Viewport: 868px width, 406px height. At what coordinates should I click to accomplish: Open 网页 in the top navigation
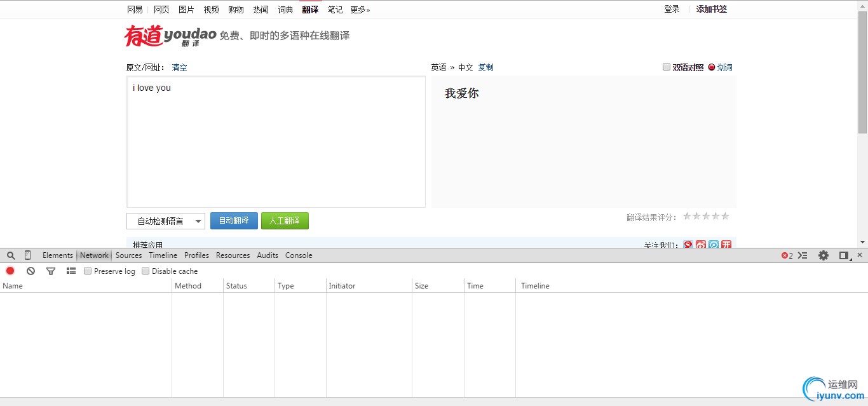point(162,10)
